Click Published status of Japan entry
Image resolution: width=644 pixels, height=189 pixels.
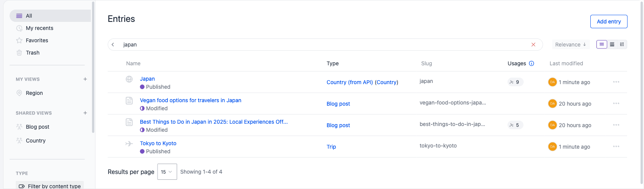coord(155,87)
